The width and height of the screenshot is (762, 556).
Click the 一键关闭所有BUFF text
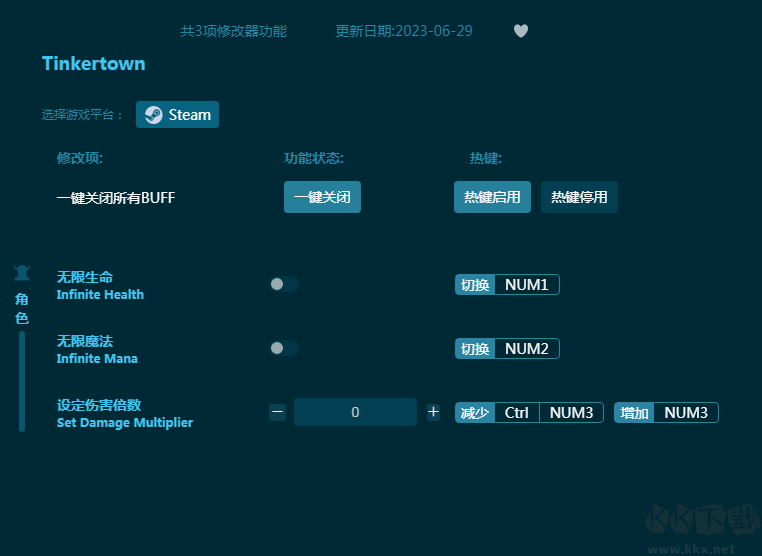116,198
